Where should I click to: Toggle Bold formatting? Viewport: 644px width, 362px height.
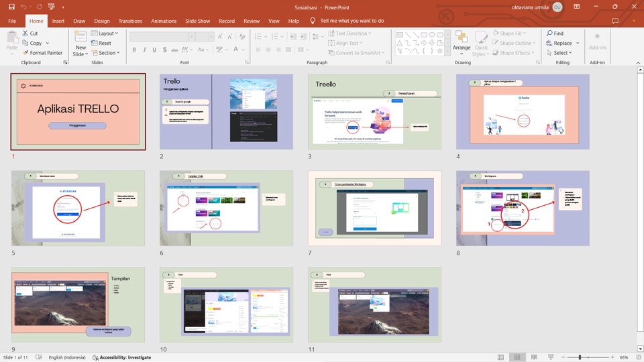[134, 50]
